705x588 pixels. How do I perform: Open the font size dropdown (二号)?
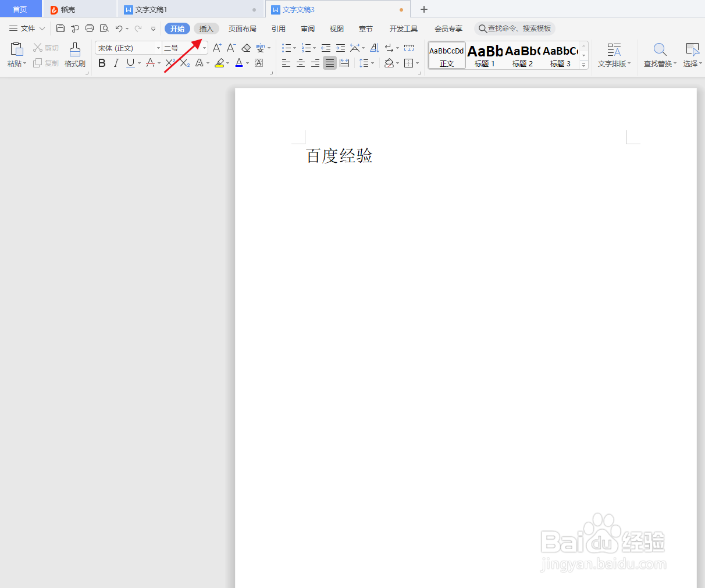(204, 48)
